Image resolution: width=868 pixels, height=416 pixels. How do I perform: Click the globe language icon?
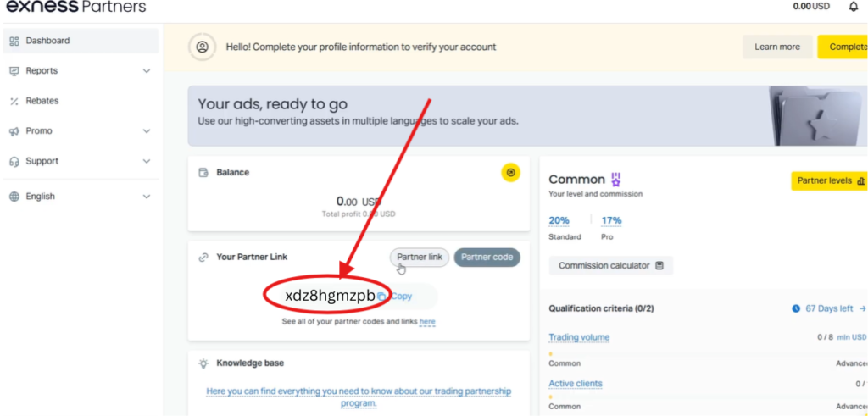14,197
